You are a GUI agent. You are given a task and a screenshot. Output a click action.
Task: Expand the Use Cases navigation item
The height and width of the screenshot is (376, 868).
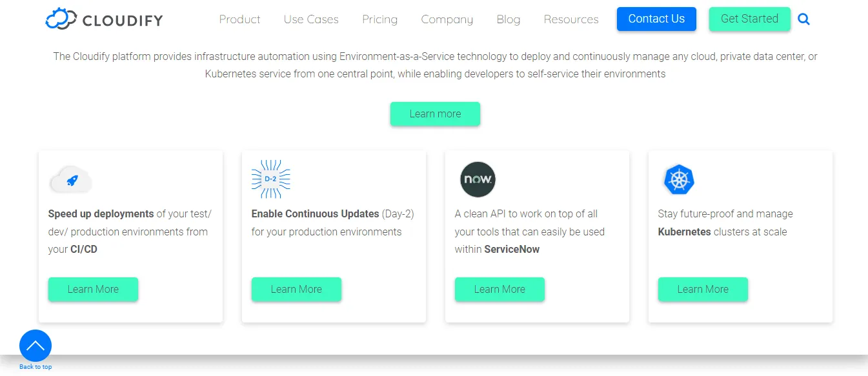(x=310, y=19)
